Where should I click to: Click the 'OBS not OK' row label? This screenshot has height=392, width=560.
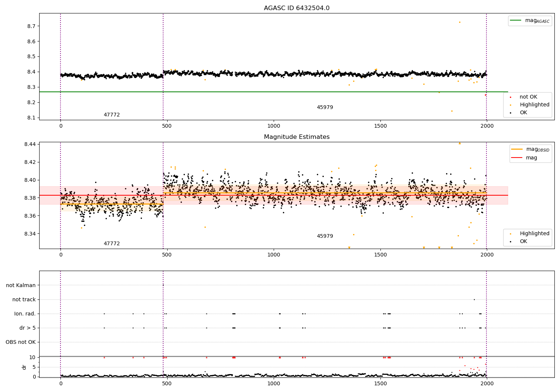tap(21, 342)
